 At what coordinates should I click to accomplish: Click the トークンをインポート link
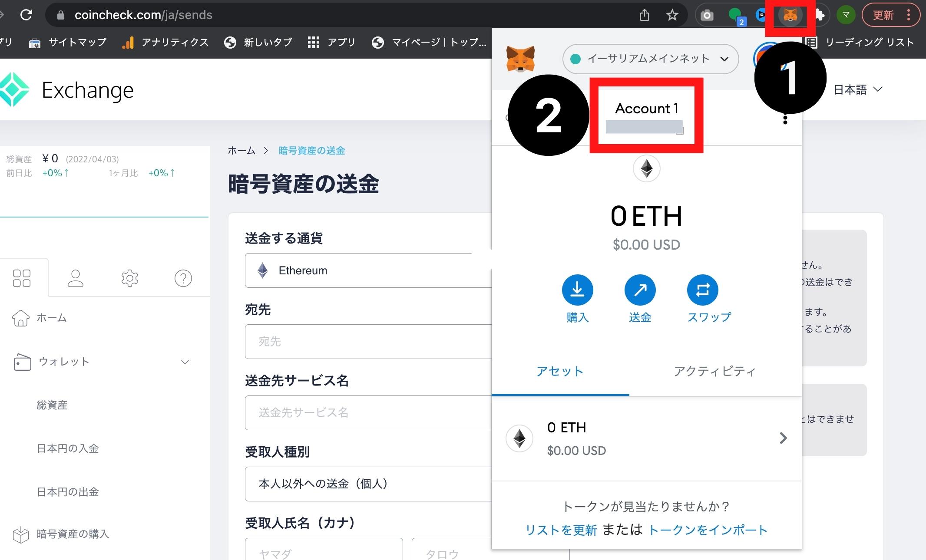(708, 530)
